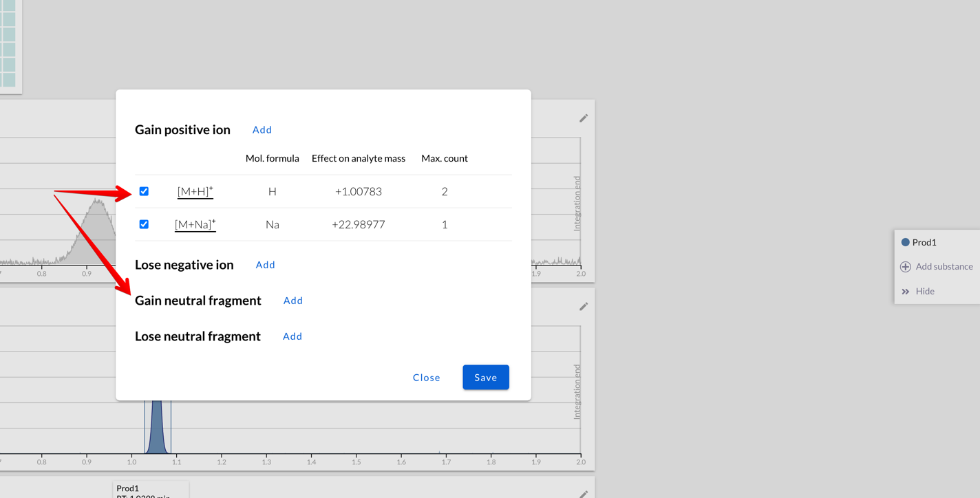Add a Lose neutral fragment entry

(292, 336)
